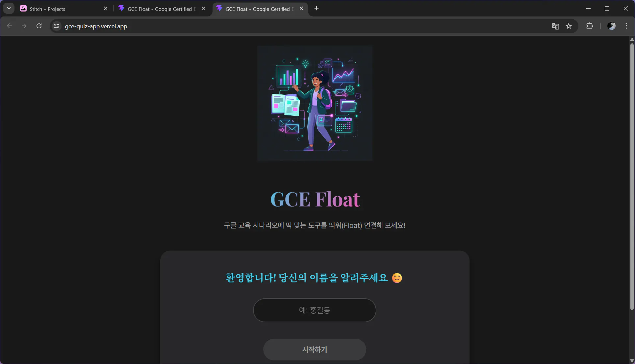Minimize the Chrome window
Image resolution: width=635 pixels, height=364 pixels.
pyautogui.click(x=588, y=9)
